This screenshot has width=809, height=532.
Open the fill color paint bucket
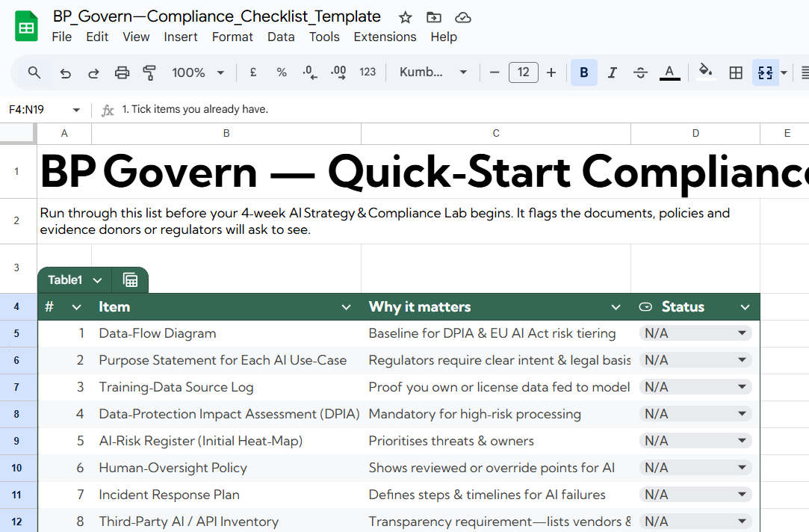click(705, 72)
